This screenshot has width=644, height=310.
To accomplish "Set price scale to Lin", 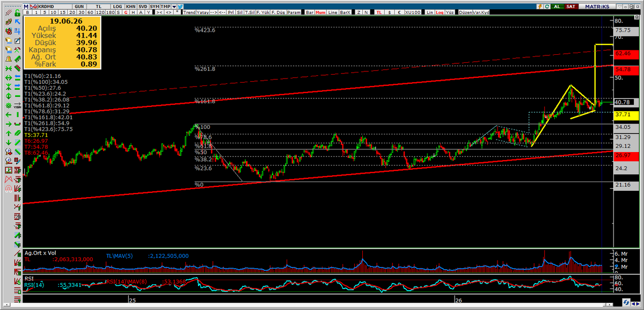I will pyautogui.click(x=430, y=12).
